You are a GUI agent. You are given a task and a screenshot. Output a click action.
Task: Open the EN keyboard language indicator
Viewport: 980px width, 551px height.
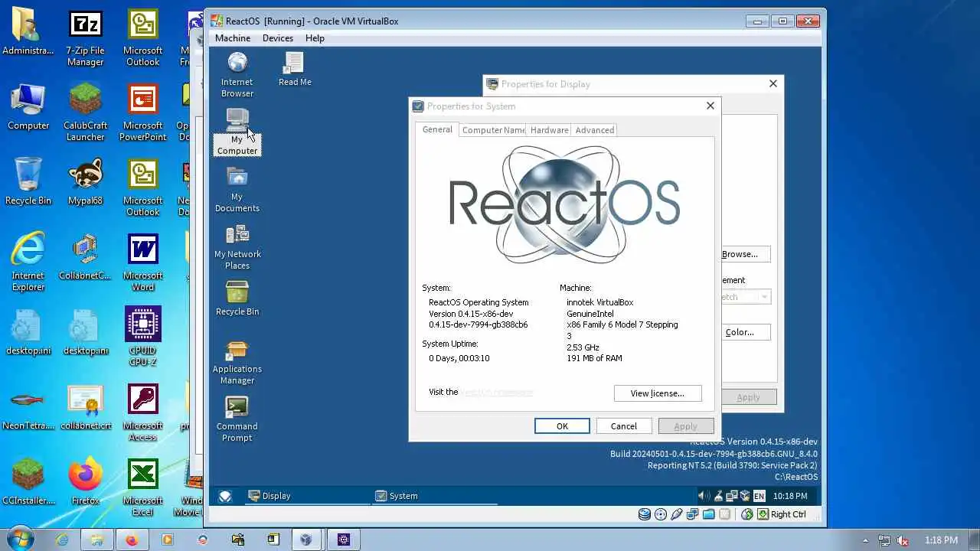(759, 496)
